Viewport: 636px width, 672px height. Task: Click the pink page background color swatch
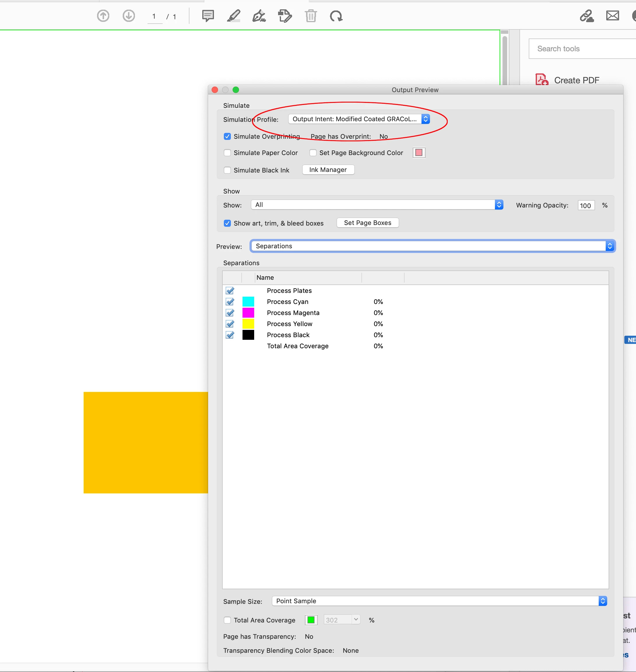tap(419, 153)
